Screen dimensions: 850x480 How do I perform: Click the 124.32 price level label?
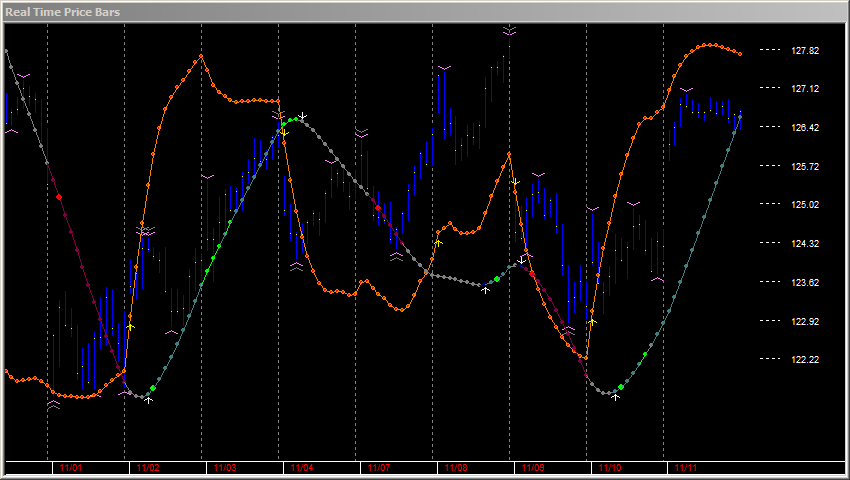[x=805, y=244]
